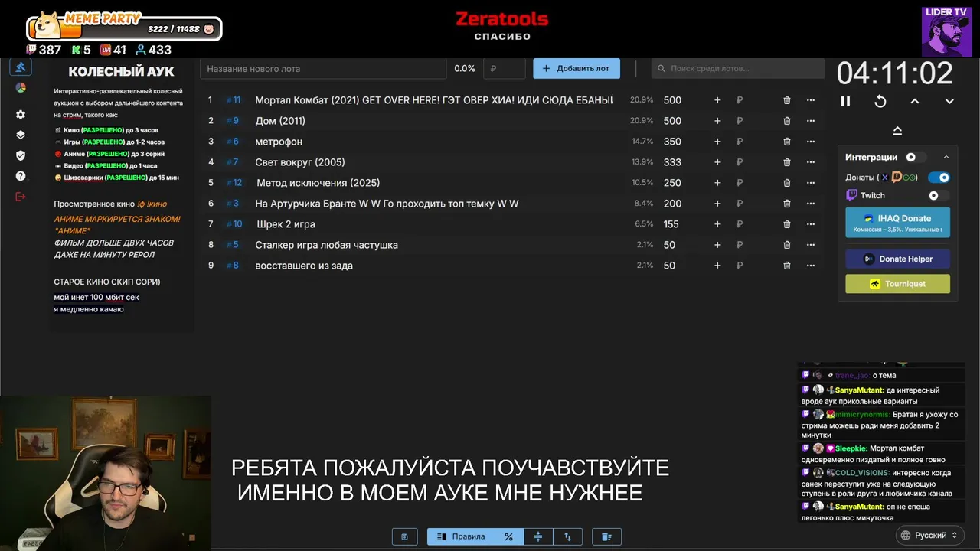This screenshot has height=551, width=980.
Task: Click the compact view bottom toolbar icon
Action: click(x=538, y=536)
